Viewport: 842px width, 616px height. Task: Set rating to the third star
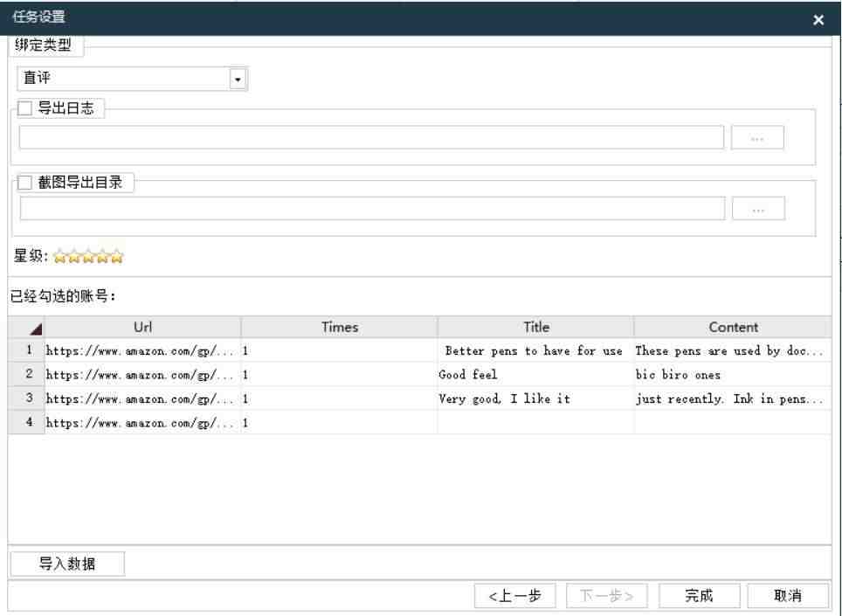(88, 257)
